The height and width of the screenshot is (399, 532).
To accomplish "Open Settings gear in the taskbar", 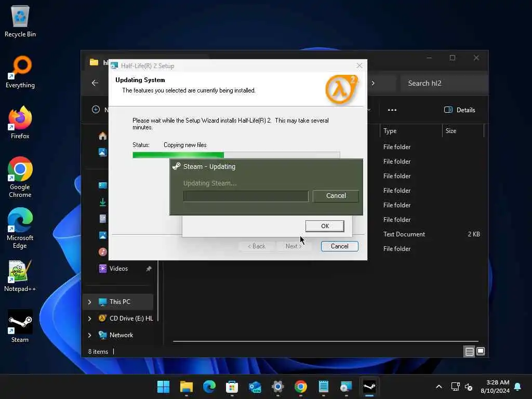I will [x=277, y=387].
